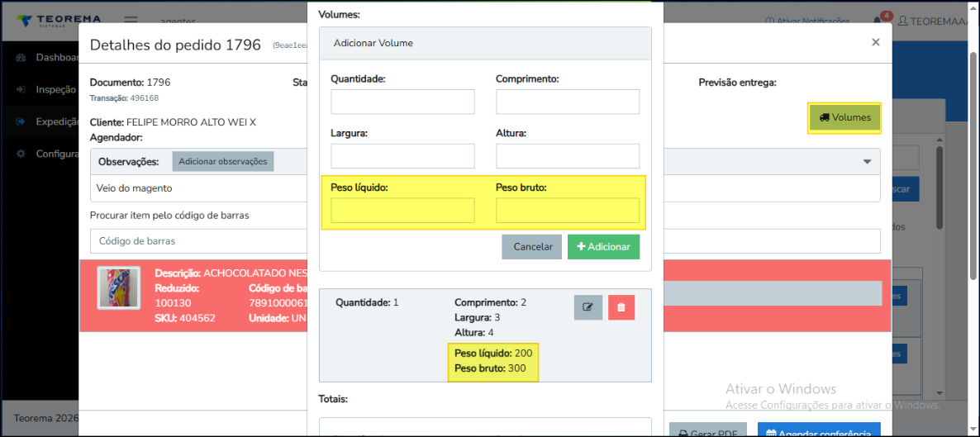Open the notifications bell icon
This screenshot has height=437, width=980.
(877, 21)
